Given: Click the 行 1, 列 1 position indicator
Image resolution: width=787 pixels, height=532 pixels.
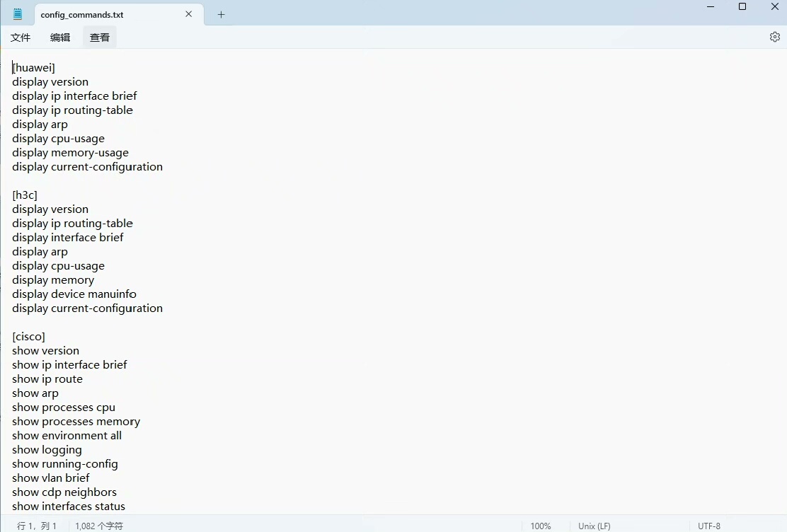Looking at the screenshot, I should tap(37, 526).
